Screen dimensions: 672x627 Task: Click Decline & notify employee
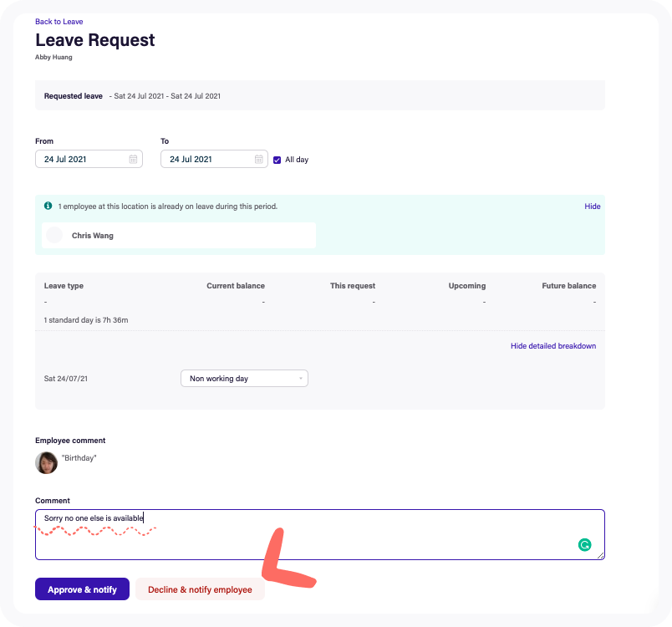click(x=200, y=589)
